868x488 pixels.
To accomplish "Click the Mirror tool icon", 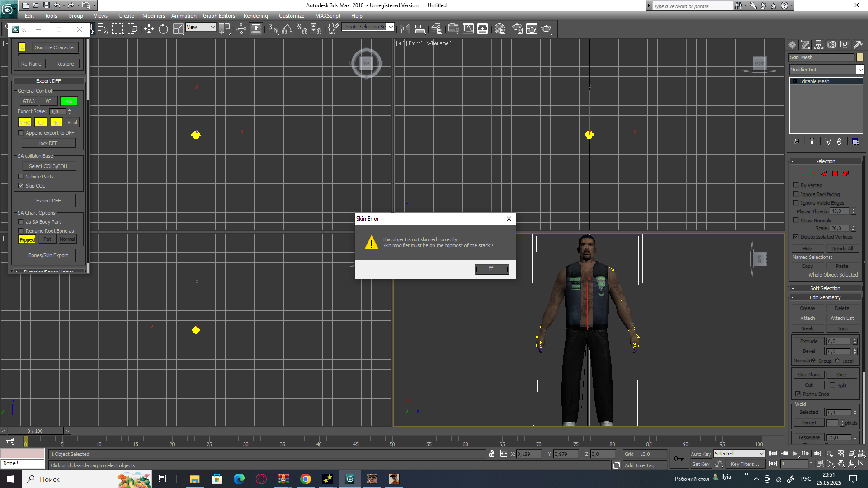I will pos(405,29).
